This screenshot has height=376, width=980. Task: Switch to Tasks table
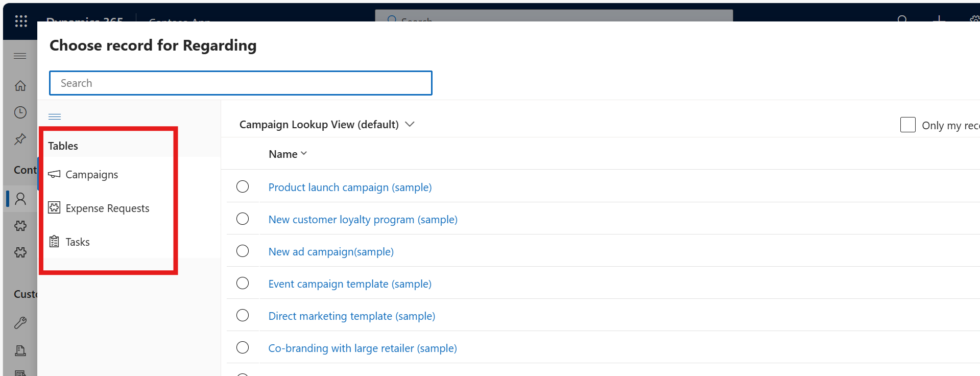[78, 242]
